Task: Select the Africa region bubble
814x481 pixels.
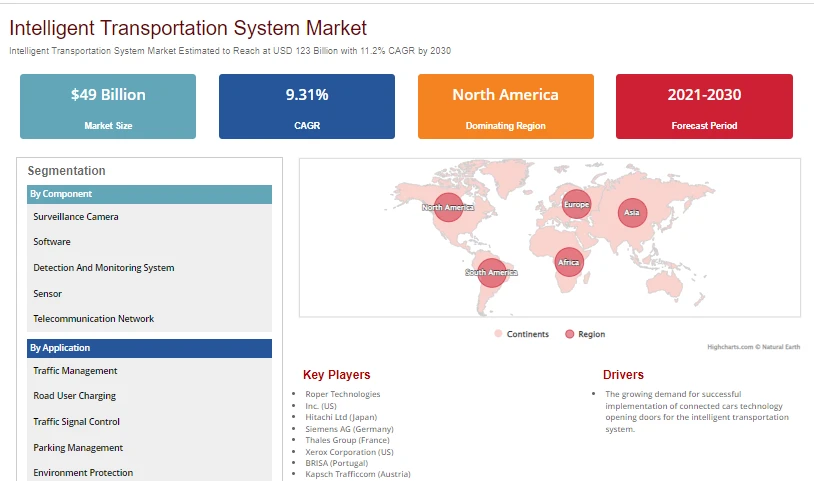Action: click(x=568, y=262)
